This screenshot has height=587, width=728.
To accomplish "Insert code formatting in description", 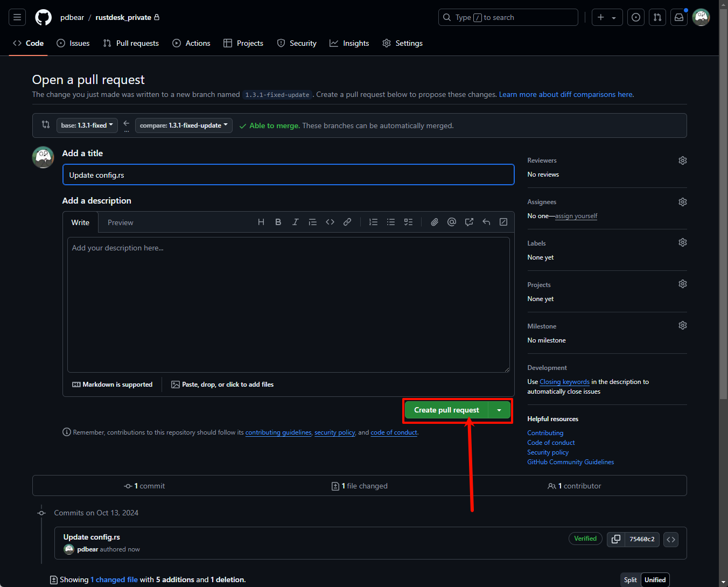I will point(330,222).
